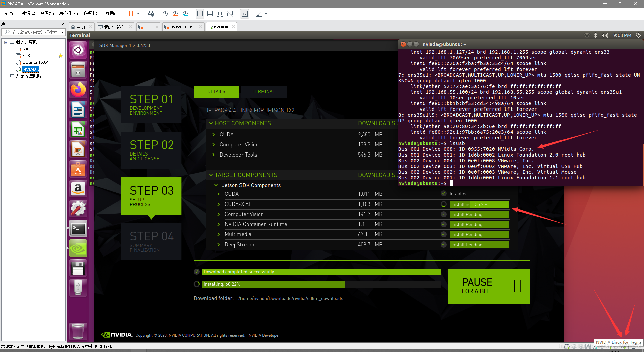
Task: Click the overall Installing 60.22% progress bar
Action: (x=322, y=284)
